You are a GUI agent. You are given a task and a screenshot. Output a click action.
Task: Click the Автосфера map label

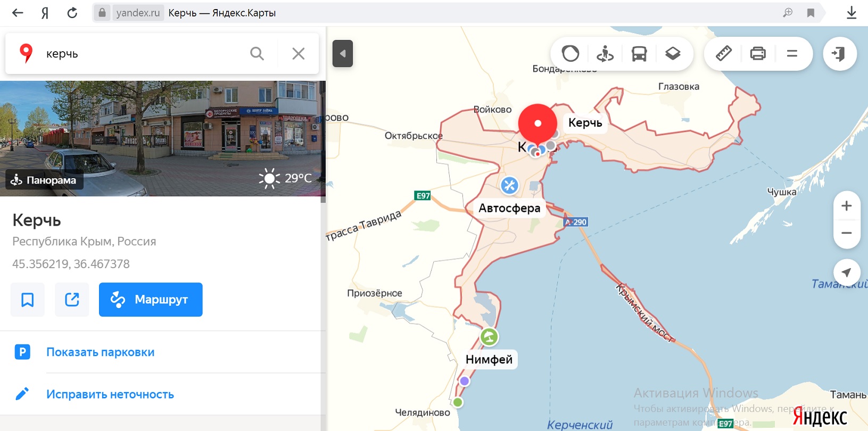pos(509,208)
